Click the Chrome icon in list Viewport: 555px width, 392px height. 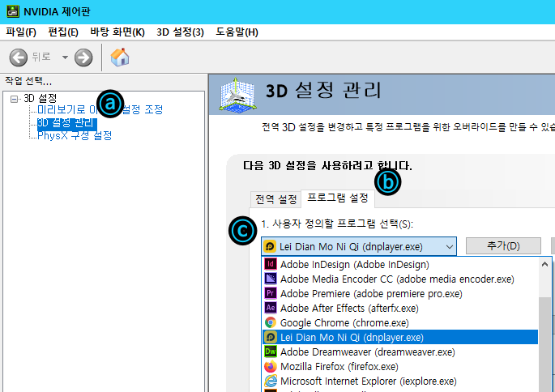point(271,322)
